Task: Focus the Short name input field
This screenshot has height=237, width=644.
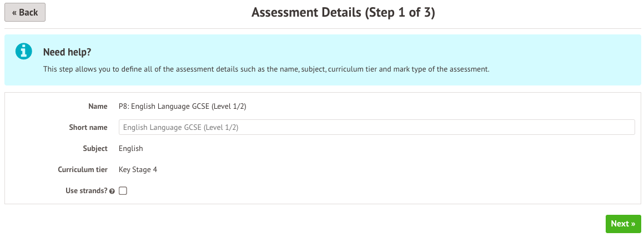Action: 376,127
